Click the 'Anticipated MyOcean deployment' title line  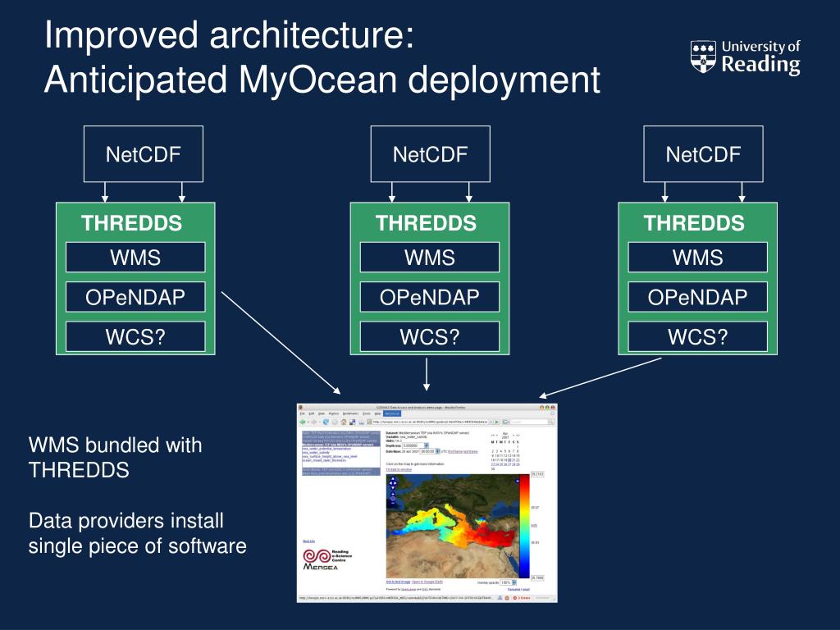click(x=322, y=80)
